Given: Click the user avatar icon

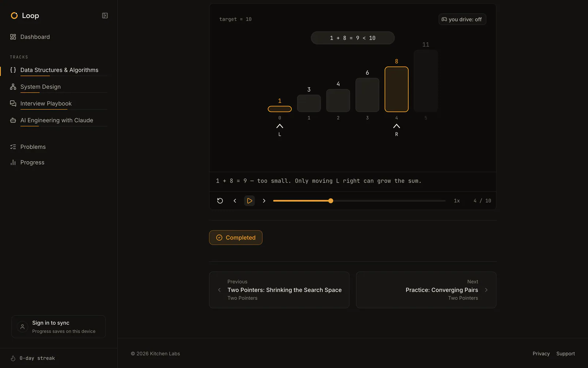Looking at the screenshot, I should tap(22, 327).
